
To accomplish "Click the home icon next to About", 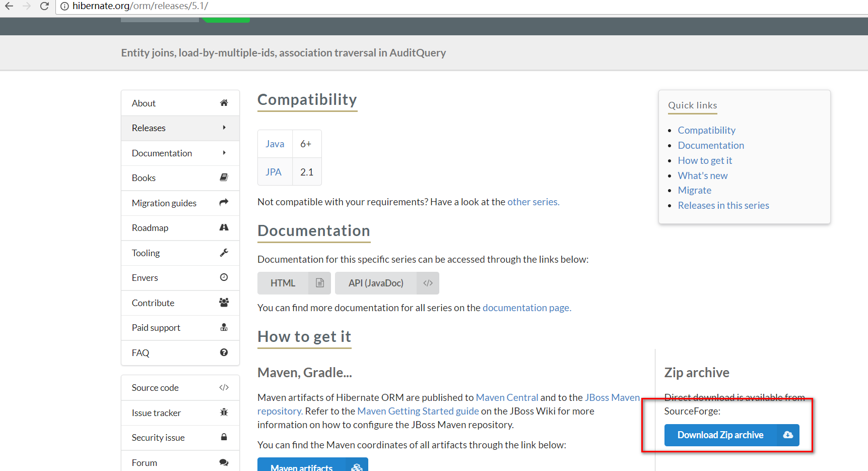I will (x=224, y=103).
